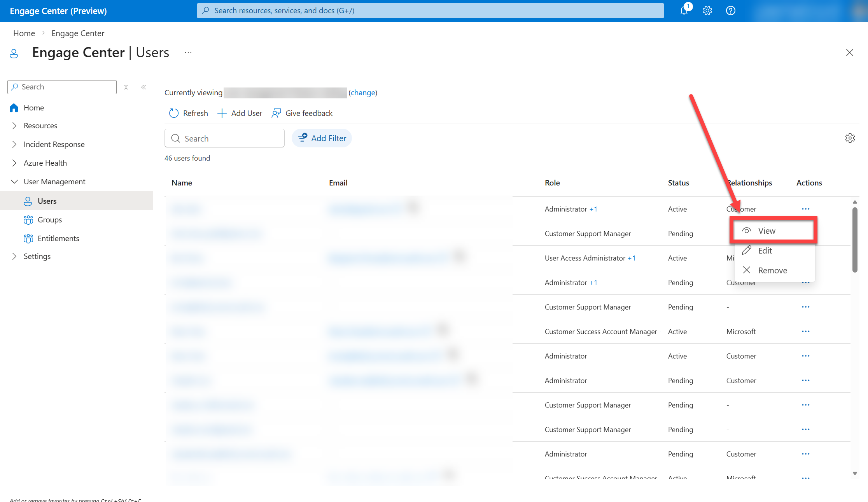Click the Home breadcrumb link
Screen dimensions: 868x502
24,33
